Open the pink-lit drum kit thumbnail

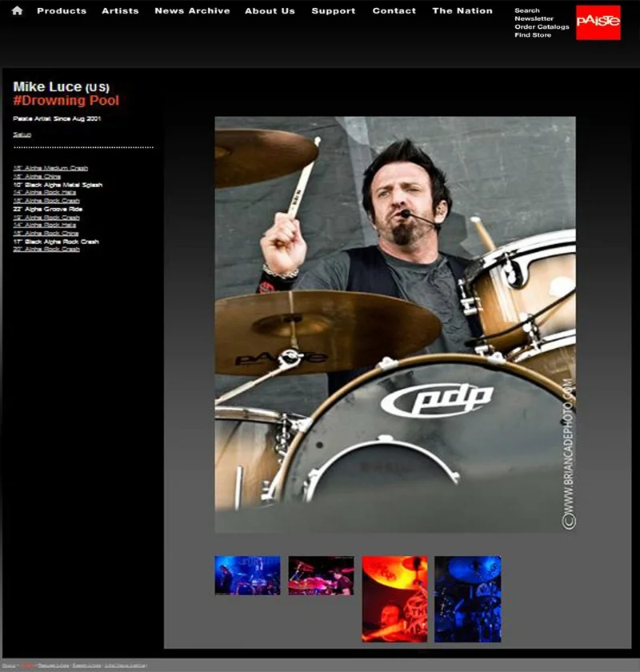321,575
